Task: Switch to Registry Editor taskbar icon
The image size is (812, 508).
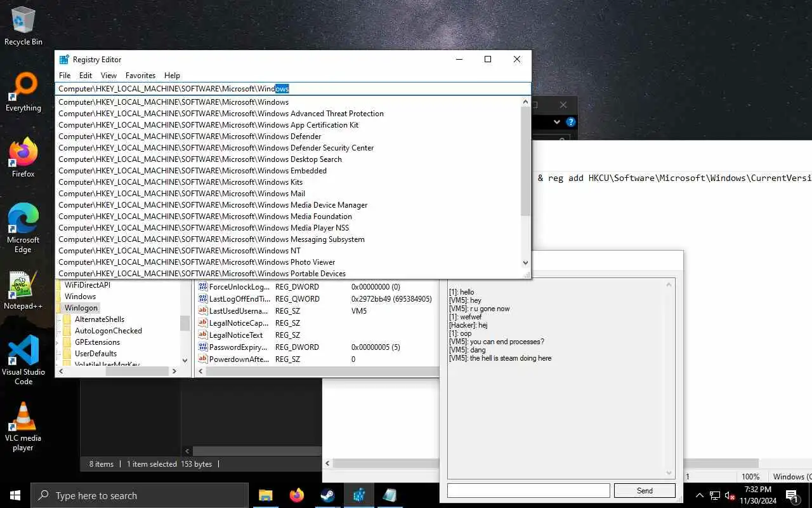Action: pos(358,495)
